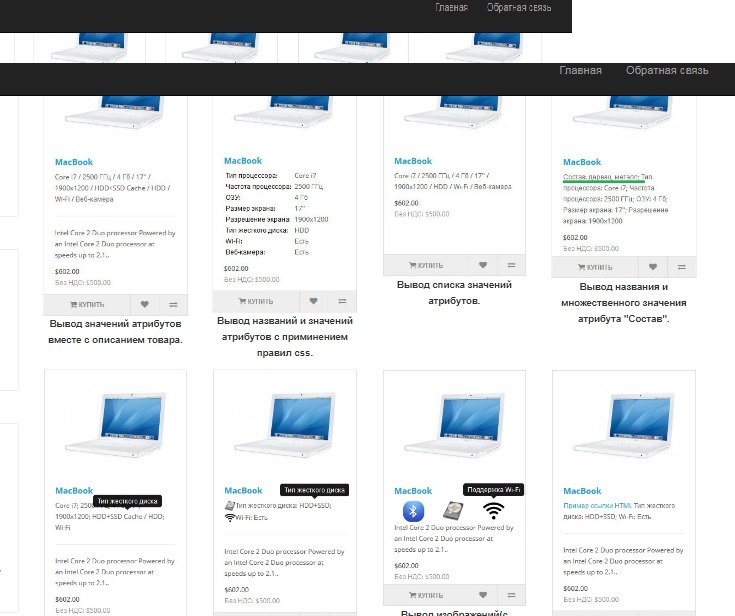The height and width of the screenshot is (616, 735).
Task: Open 'Главная' in the smaller topmost header
Action: point(451,8)
